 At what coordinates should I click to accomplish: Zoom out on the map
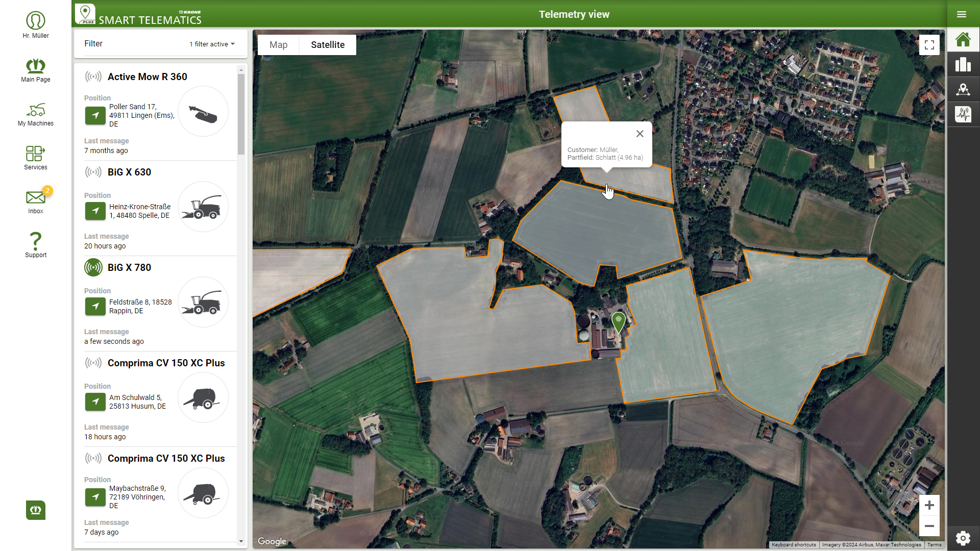pyautogui.click(x=929, y=526)
